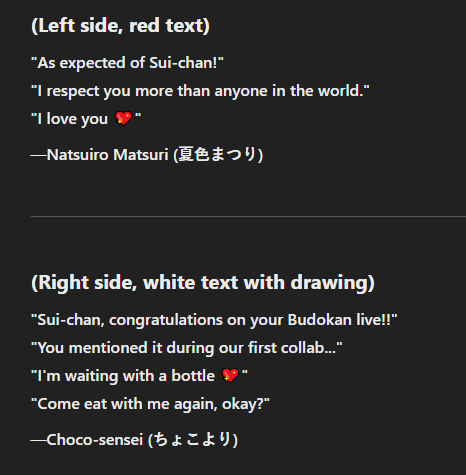Click the Japanese text ちょこより
Viewport: 466px width, 475px height.
[x=192, y=439]
